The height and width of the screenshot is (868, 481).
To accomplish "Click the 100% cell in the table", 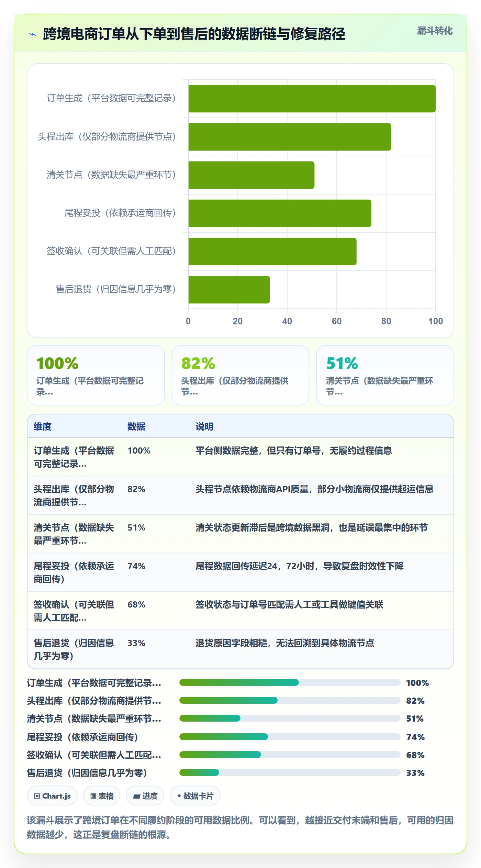I will [x=139, y=450].
